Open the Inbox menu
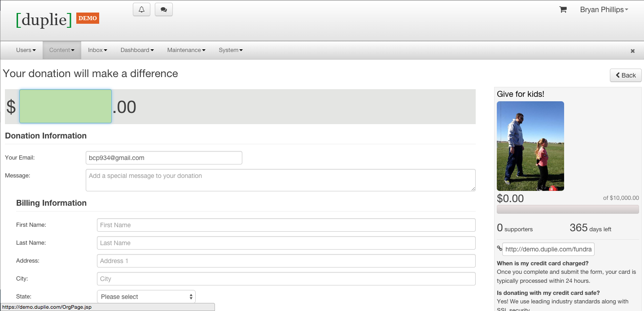This screenshot has width=644, height=311. point(97,50)
